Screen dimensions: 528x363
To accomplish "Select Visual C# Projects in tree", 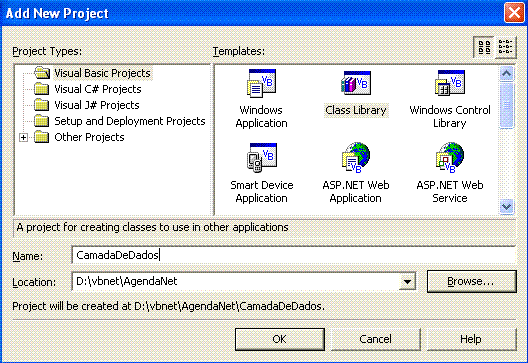I will 98,89.
